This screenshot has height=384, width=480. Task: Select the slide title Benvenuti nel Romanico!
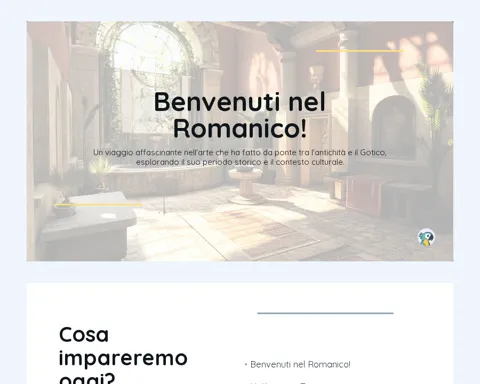[x=240, y=115]
